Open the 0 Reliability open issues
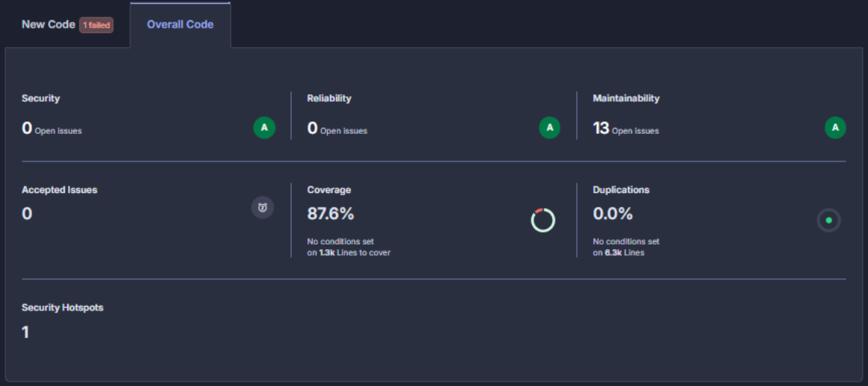Screen dimensions: 868x386 (x=313, y=129)
